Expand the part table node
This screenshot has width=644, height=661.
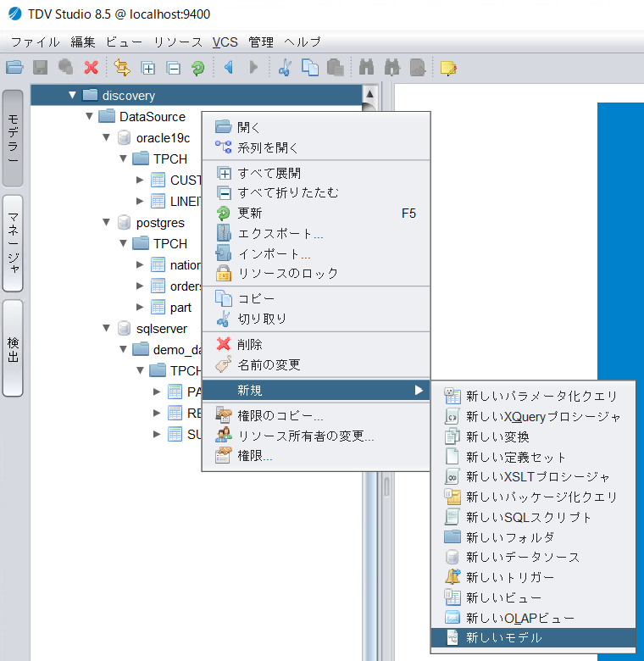pos(140,307)
